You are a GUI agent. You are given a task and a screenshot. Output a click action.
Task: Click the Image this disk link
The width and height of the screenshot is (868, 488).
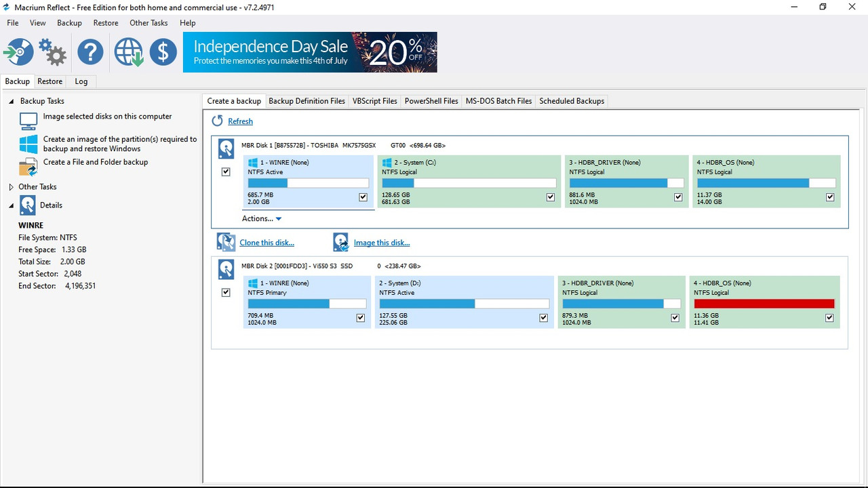(x=382, y=243)
